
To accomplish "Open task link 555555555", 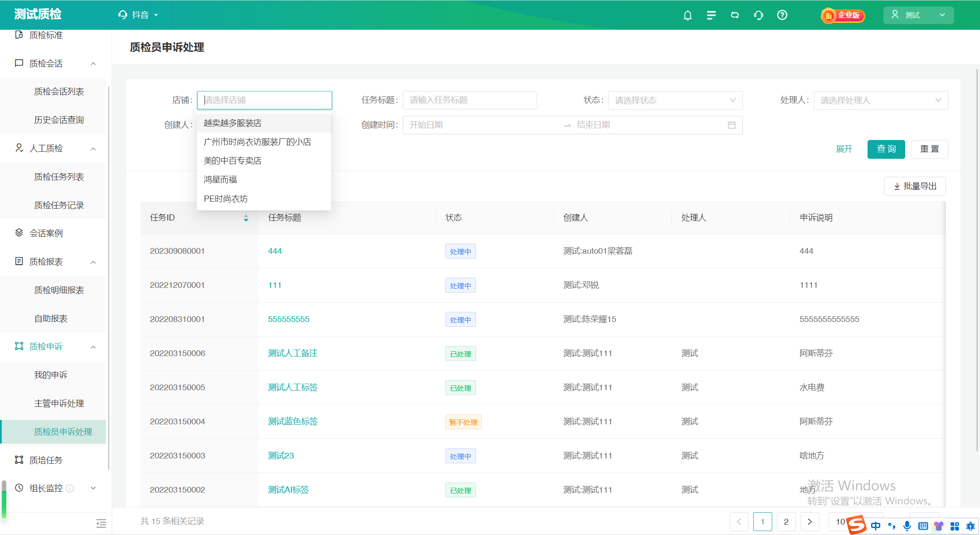I will pyautogui.click(x=289, y=319).
